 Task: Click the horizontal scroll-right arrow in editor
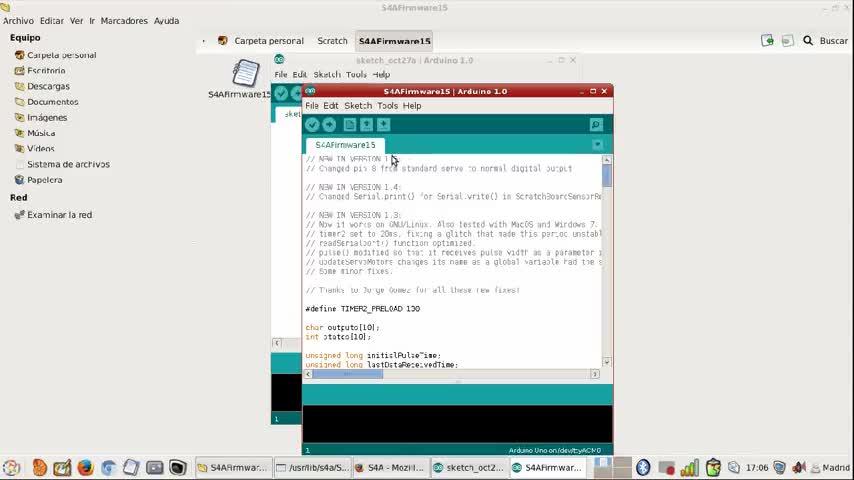[x=595, y=374]
